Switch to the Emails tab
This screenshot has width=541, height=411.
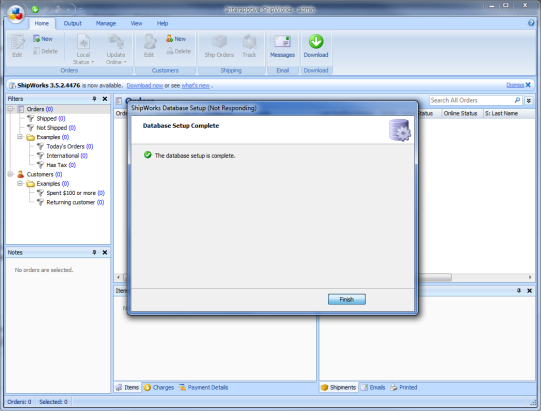pos(373,388)
